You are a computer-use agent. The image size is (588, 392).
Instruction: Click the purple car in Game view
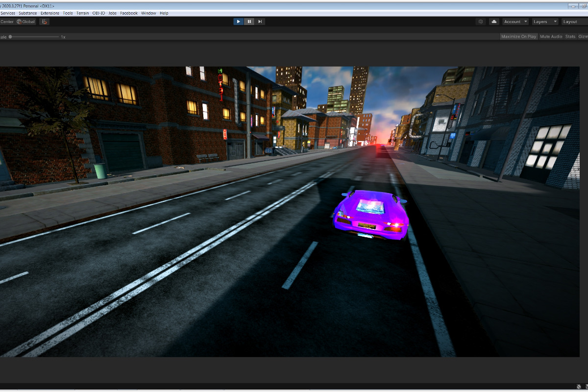pos(370,215)
